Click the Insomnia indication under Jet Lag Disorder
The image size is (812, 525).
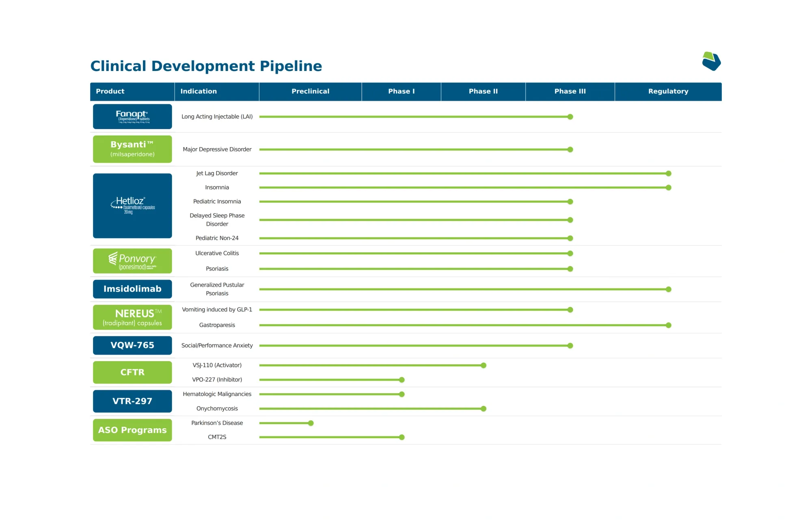click(x=217, y=187)
